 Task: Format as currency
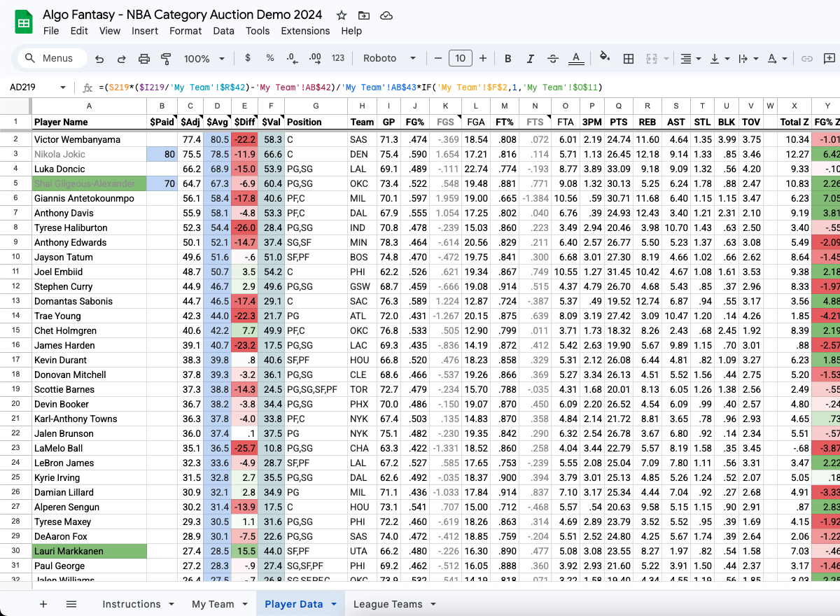[248, 58]
